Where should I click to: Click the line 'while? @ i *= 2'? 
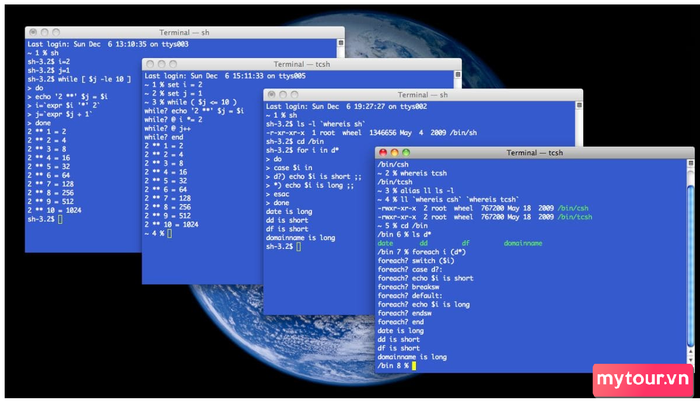(173, 119)
